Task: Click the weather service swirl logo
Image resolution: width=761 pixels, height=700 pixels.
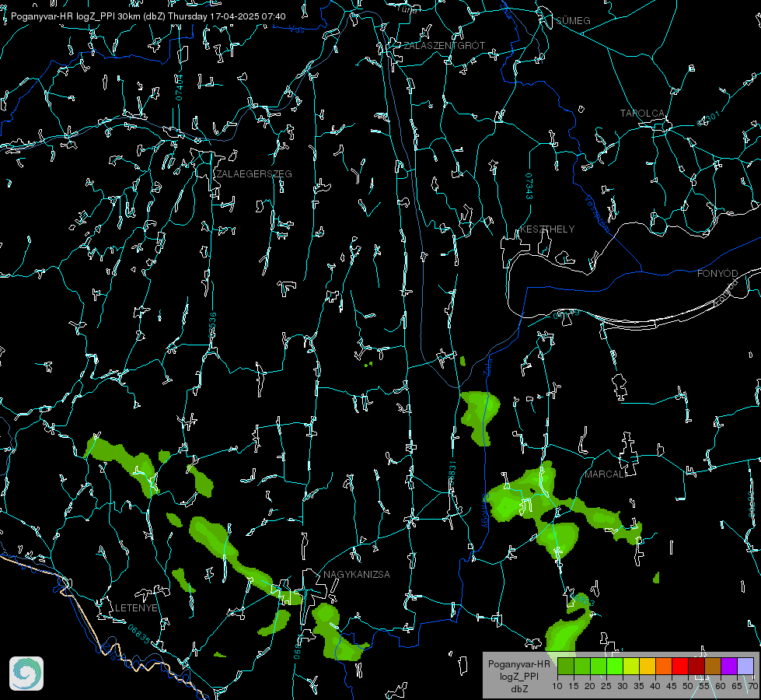Action: (26, 674)
